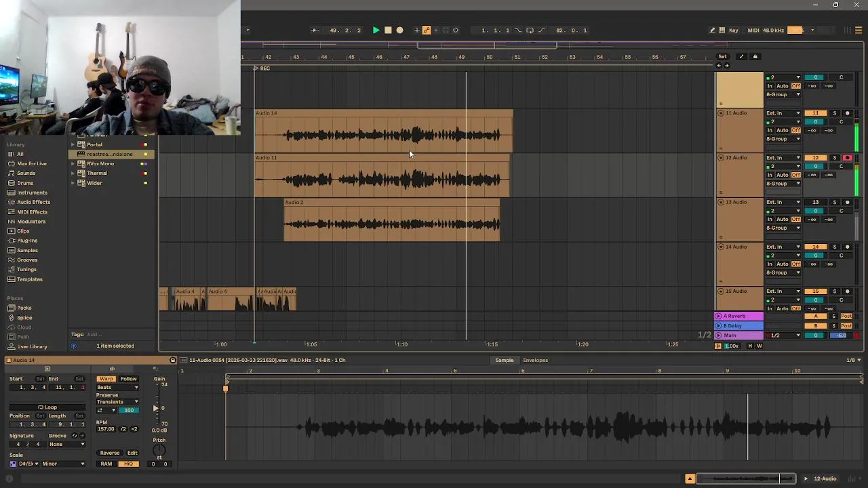Disarm recording on the 12 Audio track
868x488 pixels.
tap(847, 158)
